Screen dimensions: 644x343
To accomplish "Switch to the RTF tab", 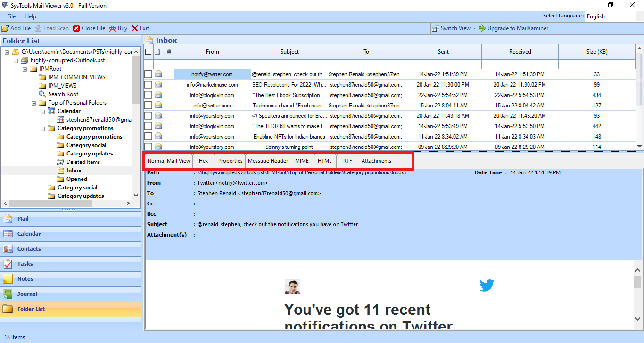I will click(x=347, y=161).
